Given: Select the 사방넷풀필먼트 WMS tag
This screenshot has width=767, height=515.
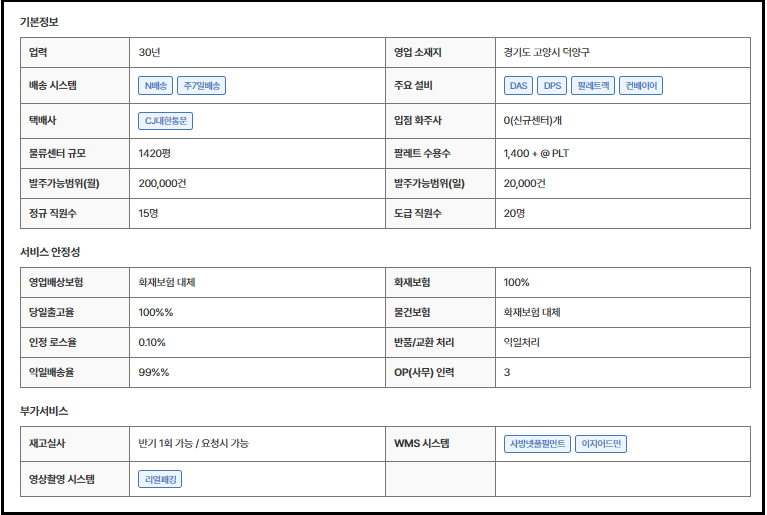Looking at the screenshot, I should (537, 444).
